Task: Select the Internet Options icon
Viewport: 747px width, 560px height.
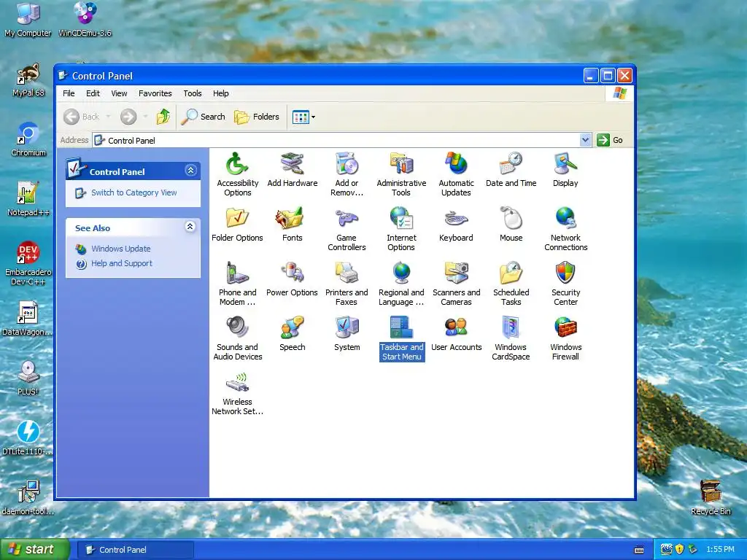Action: [401, 228]
